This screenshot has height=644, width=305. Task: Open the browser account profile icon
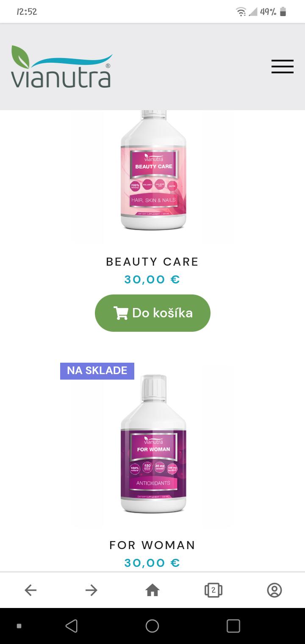(x=274, y=590)
